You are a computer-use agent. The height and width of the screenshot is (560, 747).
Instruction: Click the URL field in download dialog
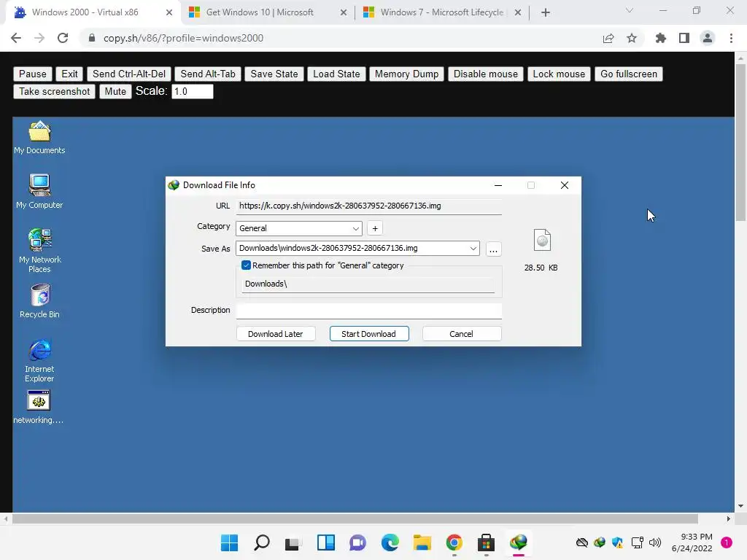point(368,206)
